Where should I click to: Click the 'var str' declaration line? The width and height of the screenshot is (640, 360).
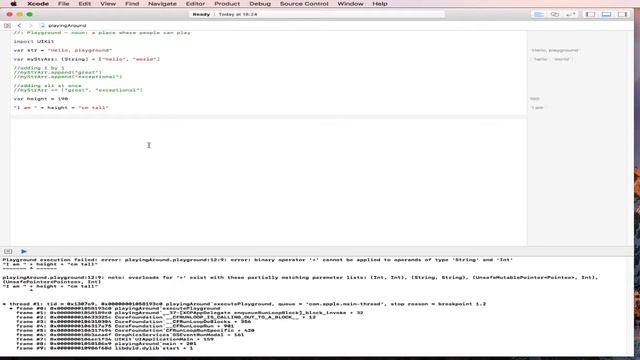62,50
